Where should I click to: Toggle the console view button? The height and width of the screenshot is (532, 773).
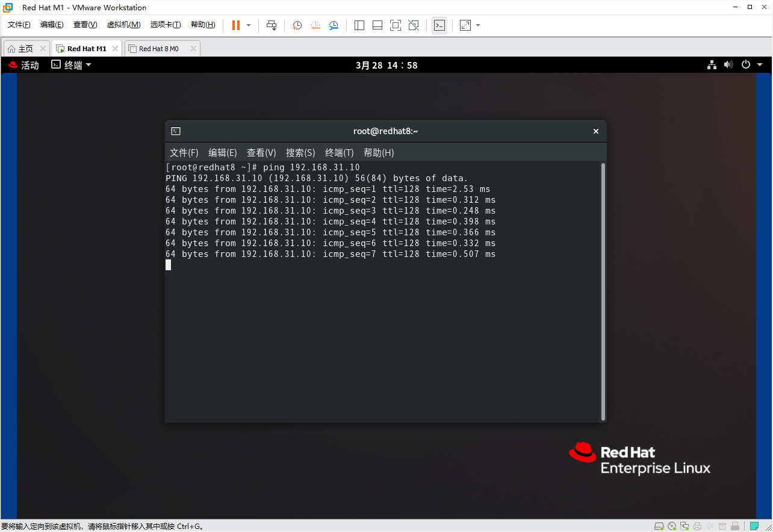439,25
